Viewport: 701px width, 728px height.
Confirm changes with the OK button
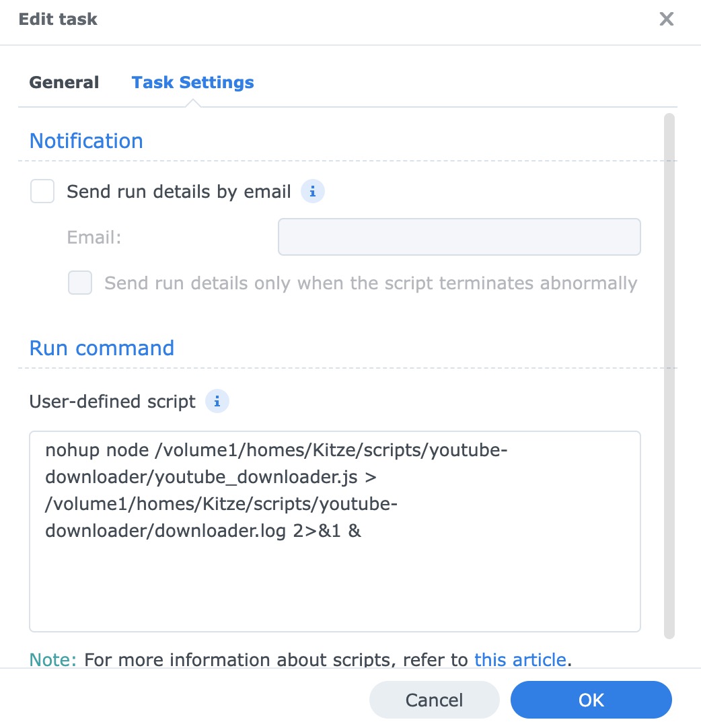(x=591, y=700)
